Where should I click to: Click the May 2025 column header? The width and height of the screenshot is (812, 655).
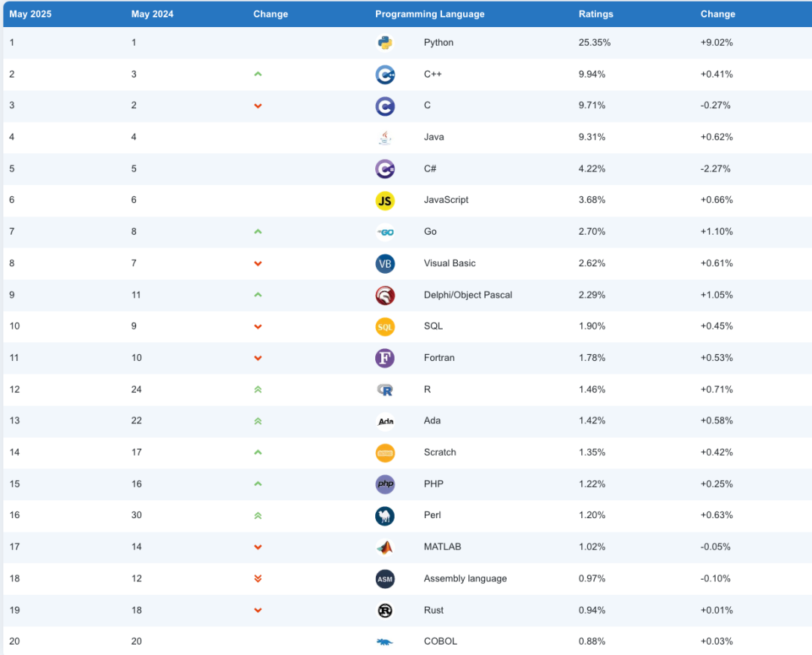[31, 14]
